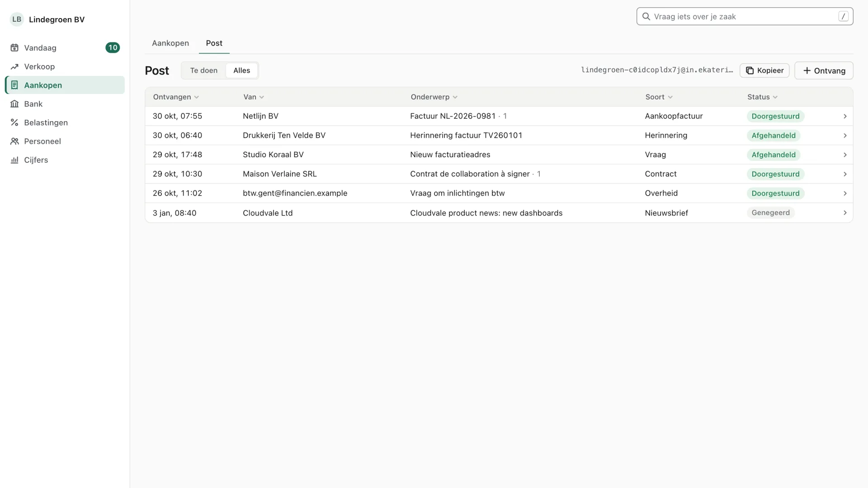The image size is (868, 488).
Task: Sort by Soort column
Action: 659,97
